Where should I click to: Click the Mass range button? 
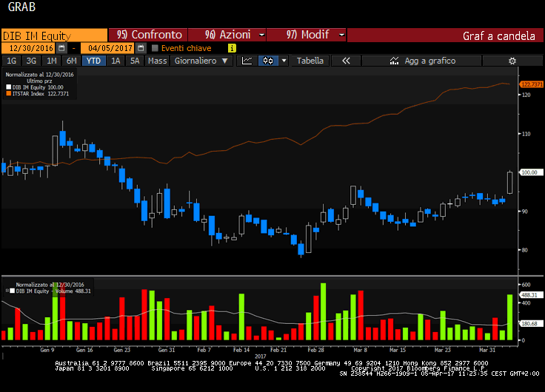(x=157, y=61)
